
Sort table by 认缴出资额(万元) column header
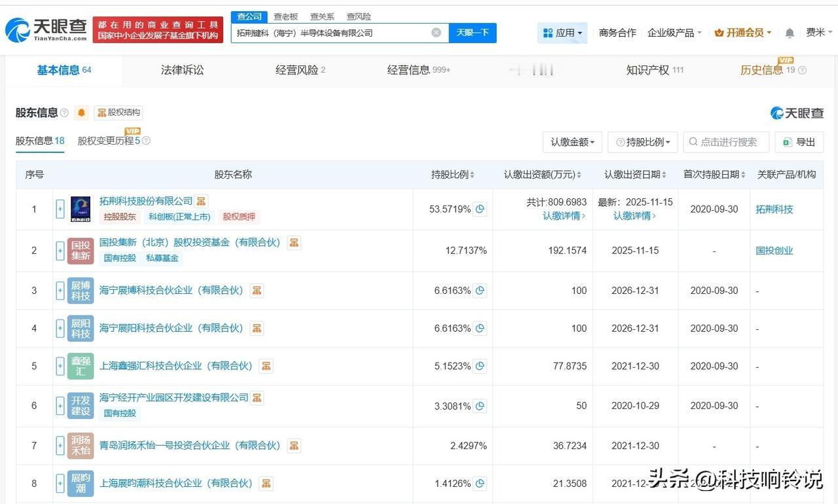[x=543, y=175]
